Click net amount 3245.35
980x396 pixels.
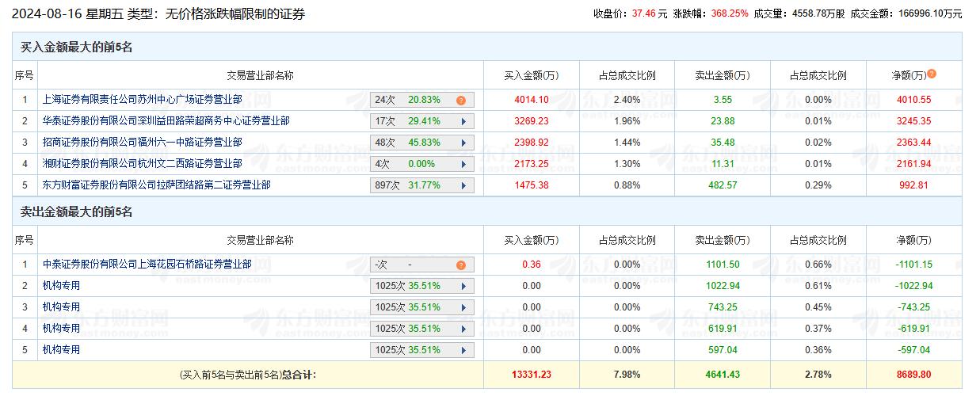coord(913,121)
